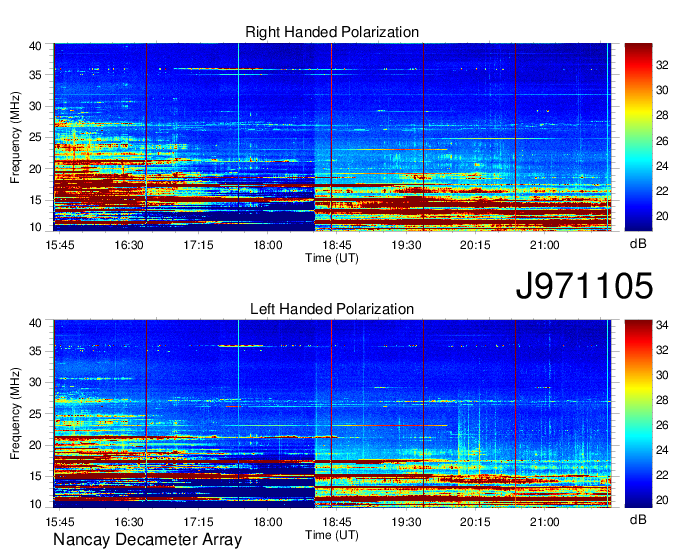This screenshot has width=680, height=552.
Task: Click the 18:45 time tick on Right Handed plot
Action: (337, 245)
